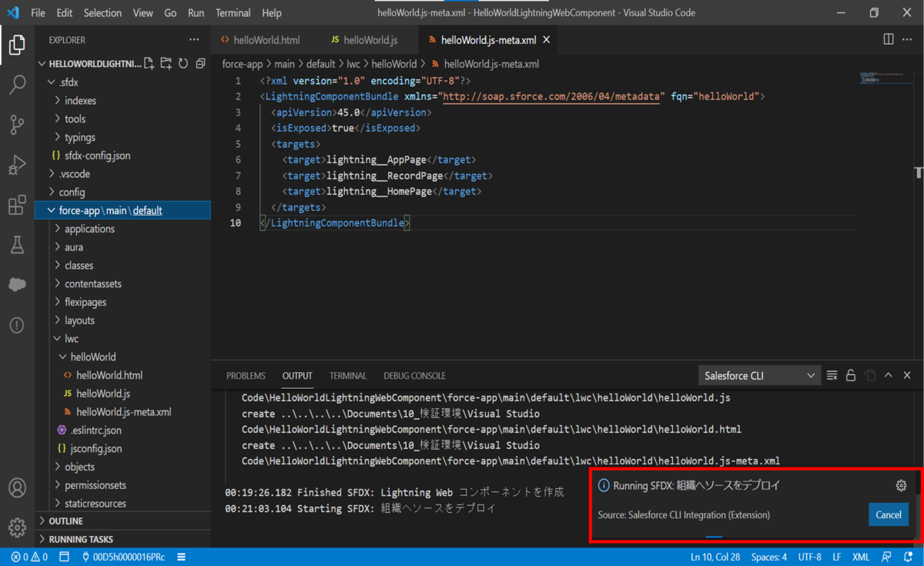Select helloWorld.js-meta.xml in Explorer tree
924x566 pixels.
tap(123, 412)
